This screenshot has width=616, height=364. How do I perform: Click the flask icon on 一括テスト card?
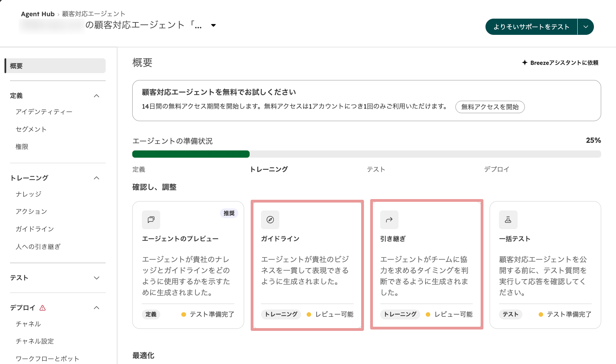tap(508, 220)
